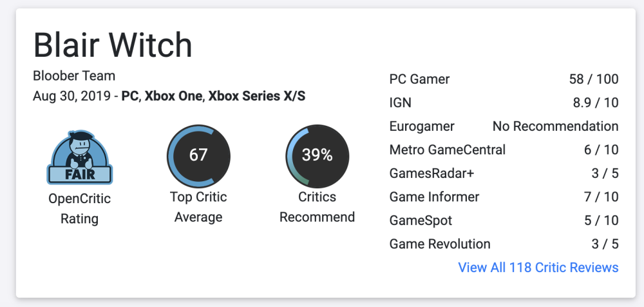Open View All 118 Critic Reviews link
644x307 pixels.
[x=538, y=267]
